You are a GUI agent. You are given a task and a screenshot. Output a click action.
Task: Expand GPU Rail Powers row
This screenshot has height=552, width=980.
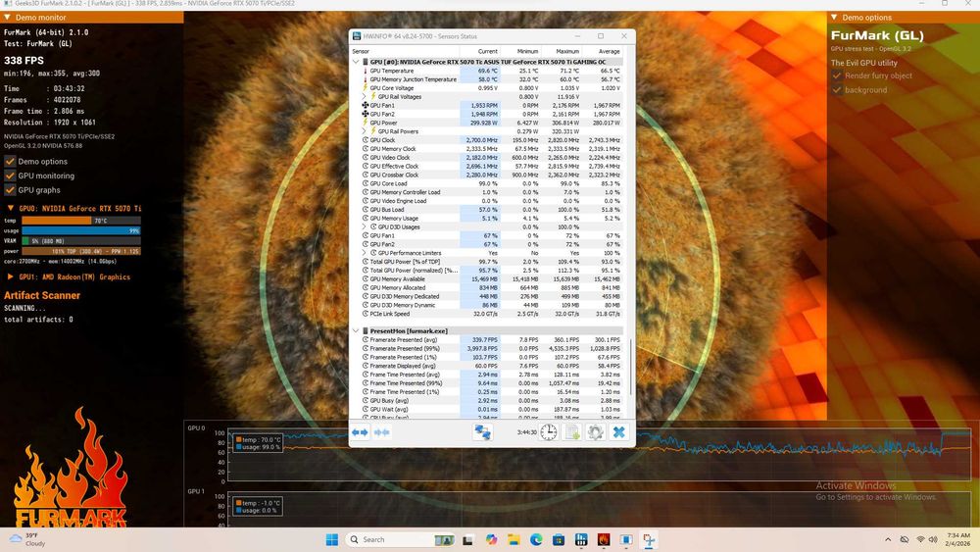(365, 131)
